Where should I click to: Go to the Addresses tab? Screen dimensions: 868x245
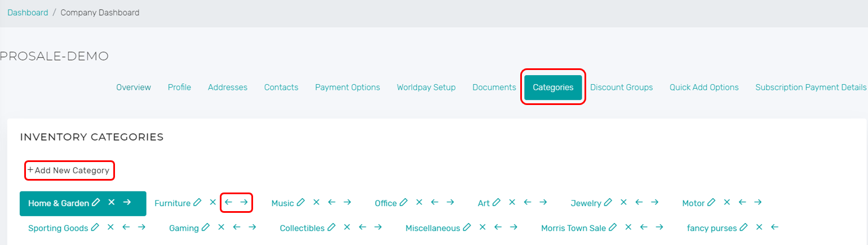(x=228, y=88)
